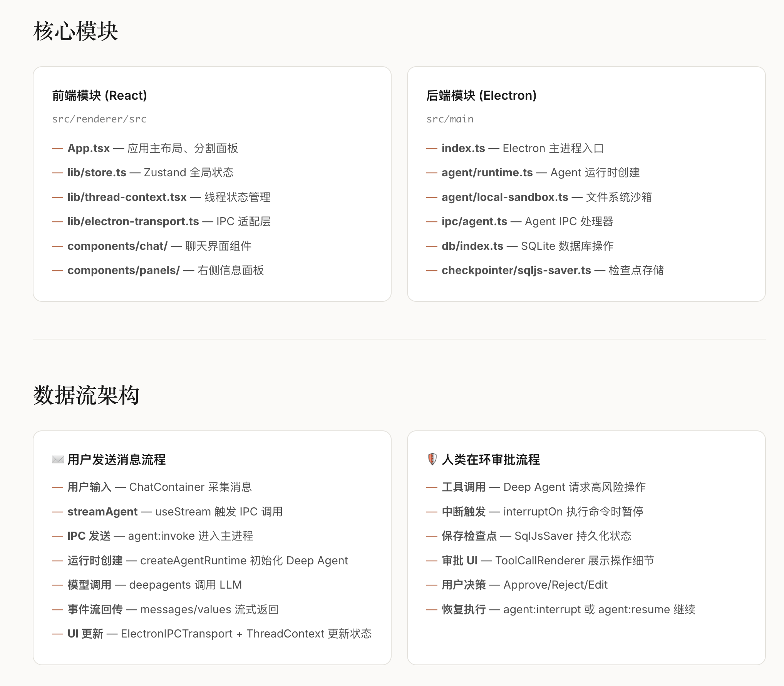Select components/chat/ list item

click(x=117, y=246)
